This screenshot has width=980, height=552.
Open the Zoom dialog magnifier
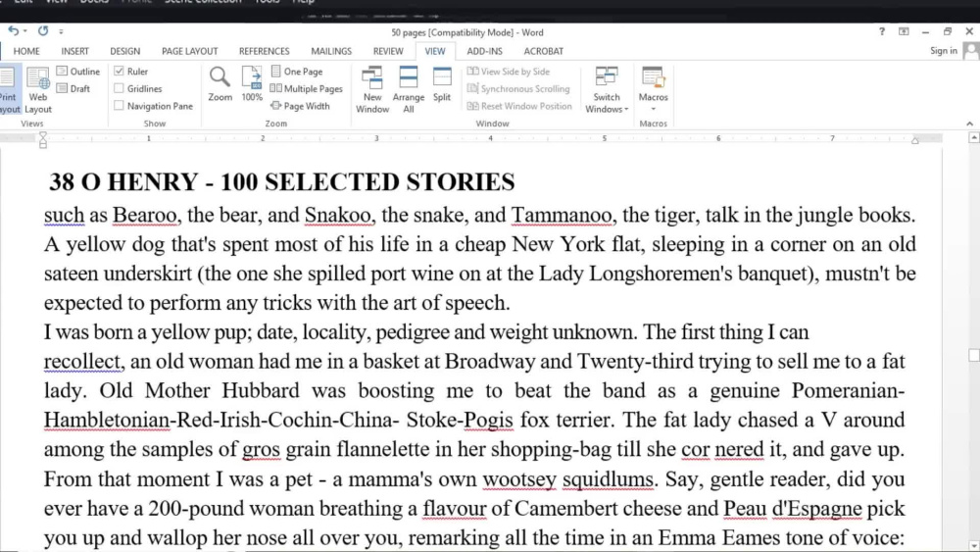[220, 83]
